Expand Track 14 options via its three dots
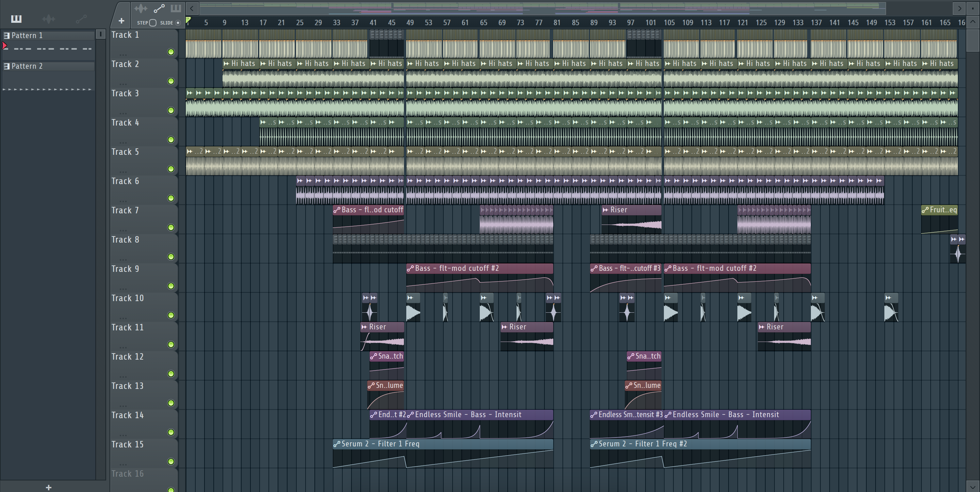The image size is (980, 492). (x=123, y=435)
